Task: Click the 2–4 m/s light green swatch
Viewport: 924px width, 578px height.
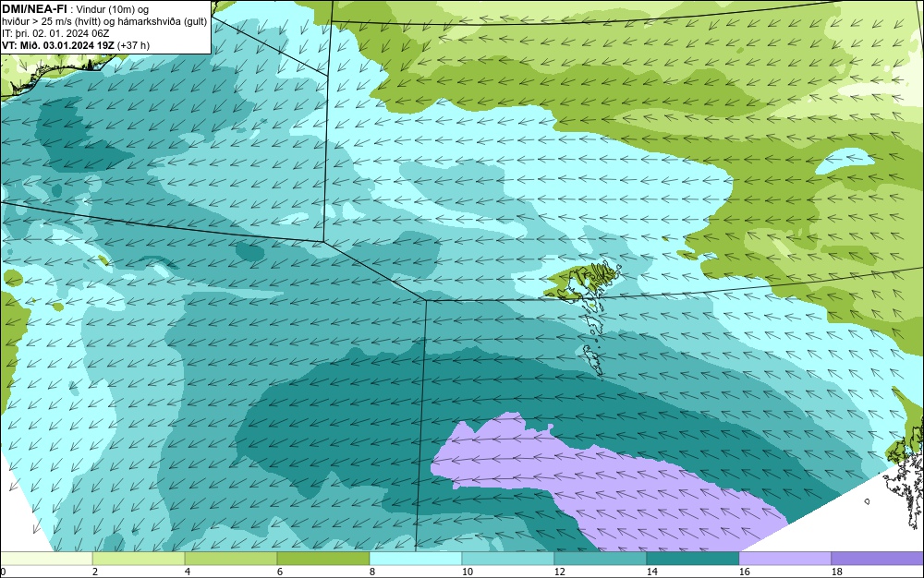Action: tap(139, 559)
